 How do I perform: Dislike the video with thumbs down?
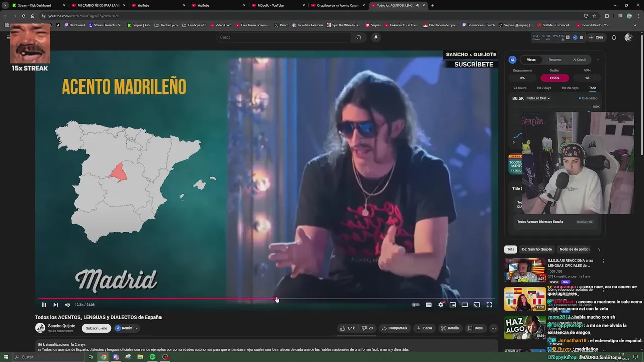coord(368,328)
